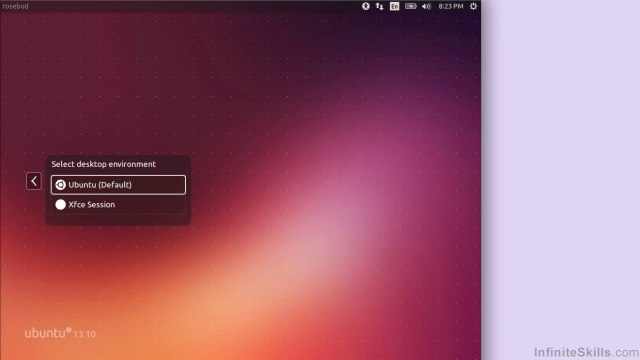The width and height of the screenshot is (640, 360).
Task: Open the accessibility menu icon
Action: point(366,6)
